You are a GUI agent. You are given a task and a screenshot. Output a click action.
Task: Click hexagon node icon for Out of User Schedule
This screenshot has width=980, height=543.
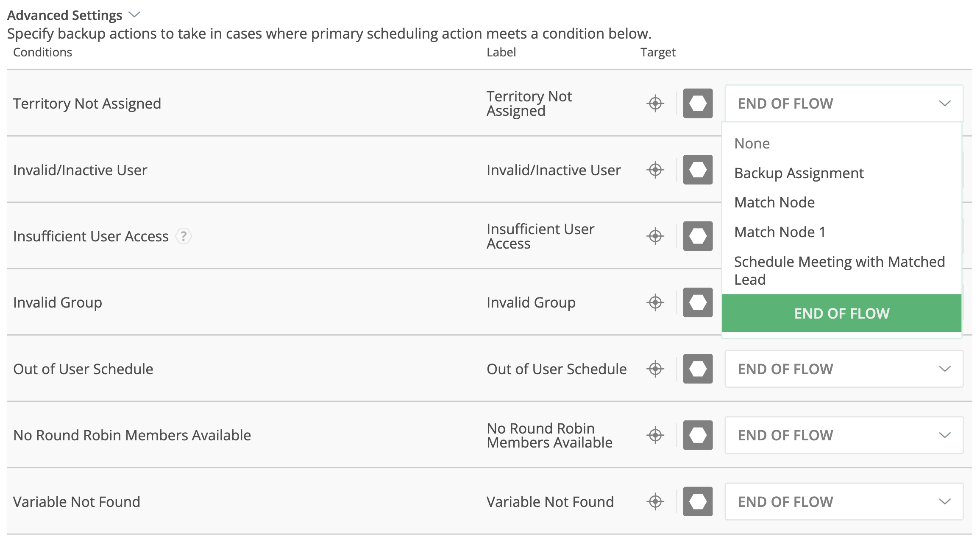[698, 369]
